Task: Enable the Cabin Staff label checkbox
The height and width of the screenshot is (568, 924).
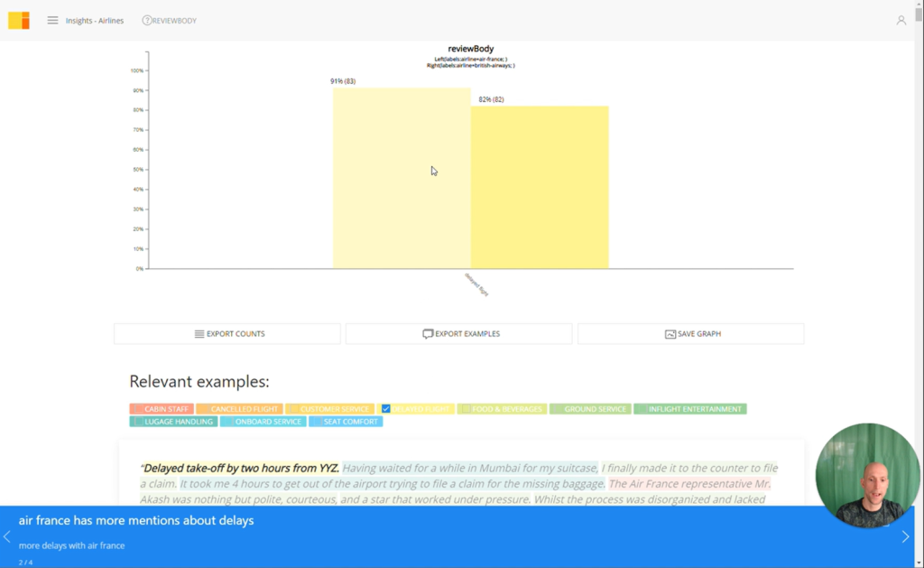Action: (x=138, y=409)
